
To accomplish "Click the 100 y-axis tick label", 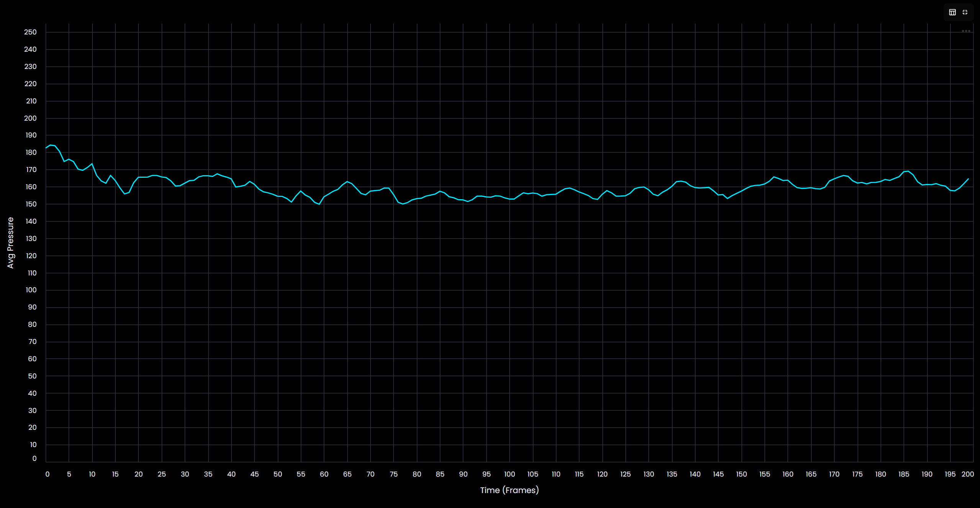I will [31, 290].
